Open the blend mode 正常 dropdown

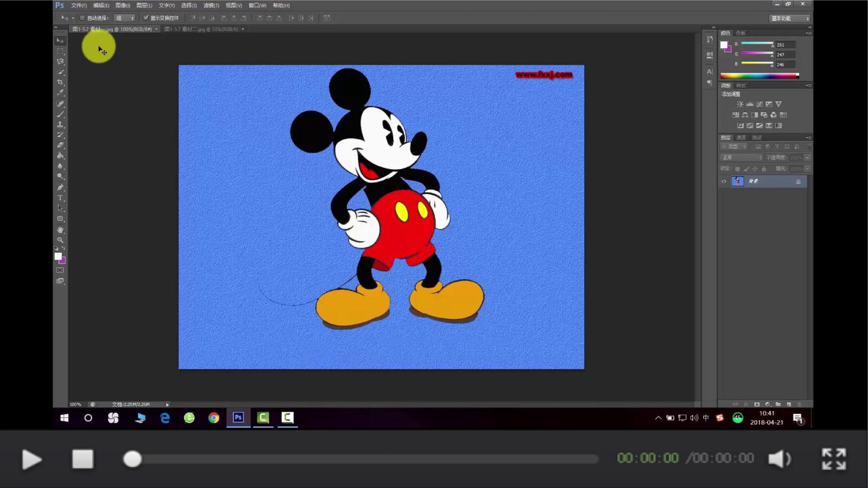point(741,158)
